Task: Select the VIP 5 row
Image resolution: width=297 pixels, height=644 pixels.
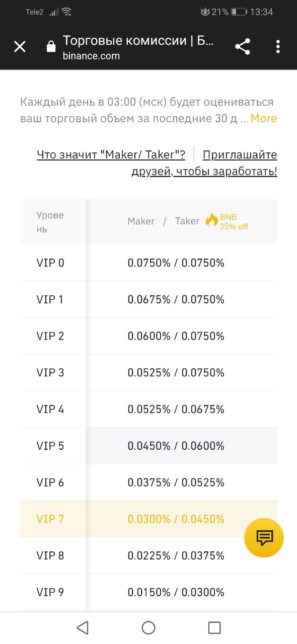Action: click(148, 446)
